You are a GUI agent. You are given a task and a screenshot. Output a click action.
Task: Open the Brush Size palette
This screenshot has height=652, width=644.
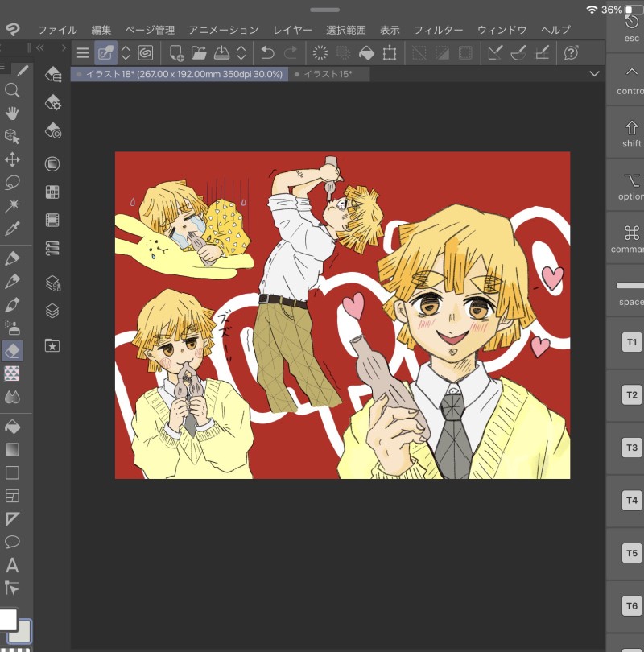[x=53, y=130]
